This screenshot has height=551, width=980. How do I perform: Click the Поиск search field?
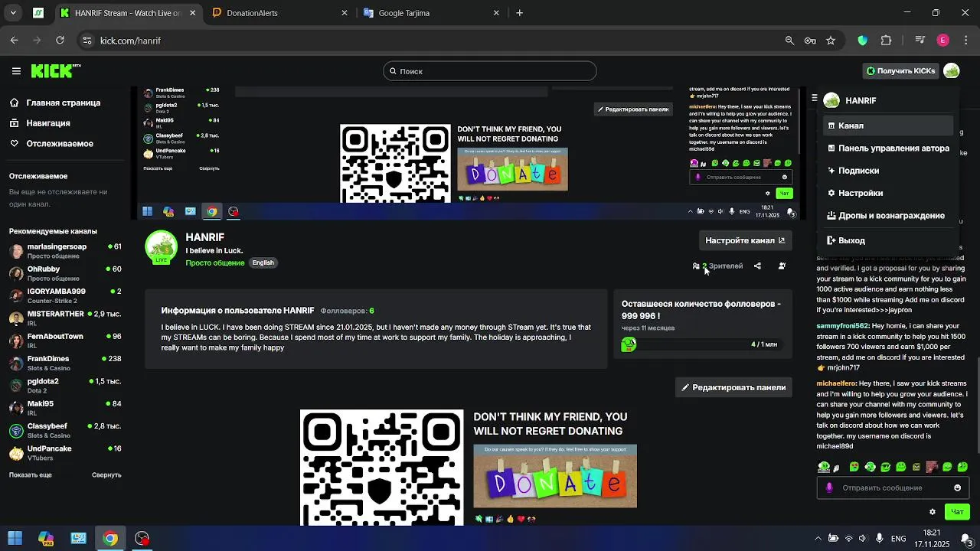click(x=490, y=71)
